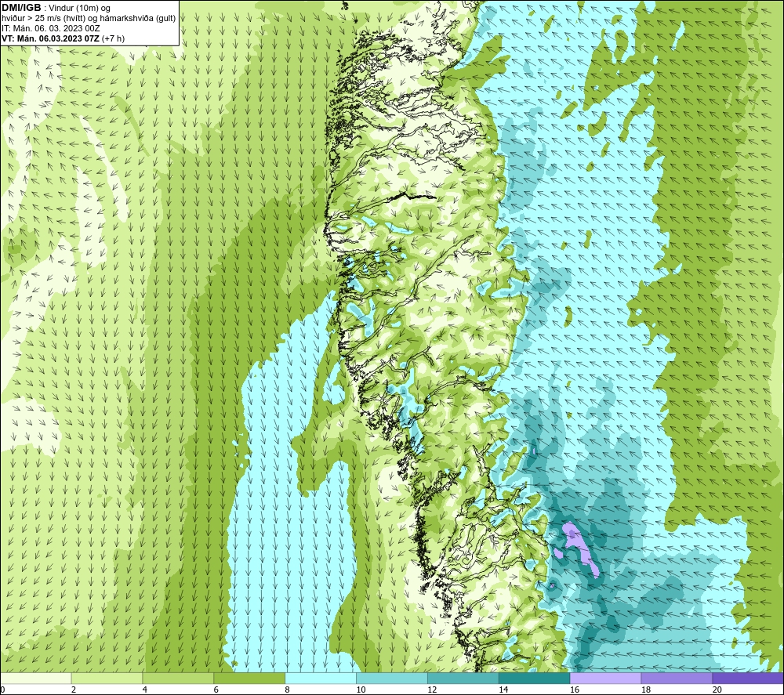
Task: Click the 4-6 m/s green legend swatch
Action: click(x=178, y=678)
